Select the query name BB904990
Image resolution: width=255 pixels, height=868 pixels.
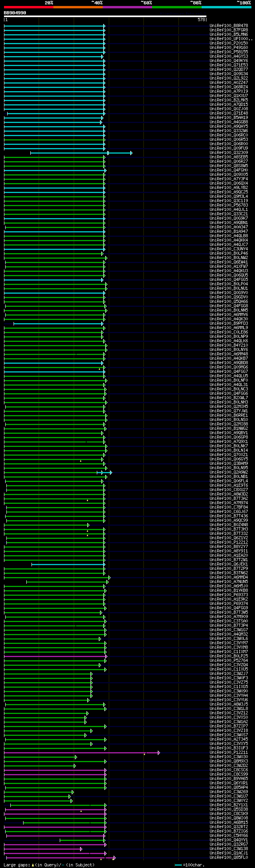(15, 13)
